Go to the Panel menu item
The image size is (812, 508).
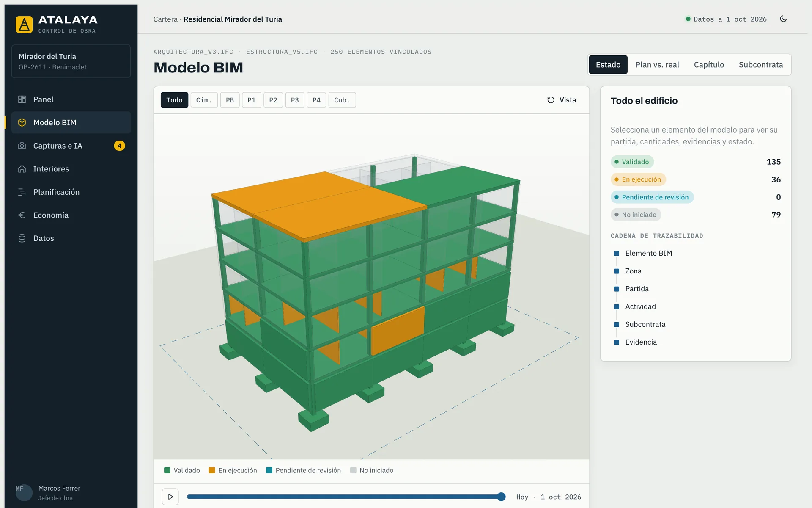71,99
